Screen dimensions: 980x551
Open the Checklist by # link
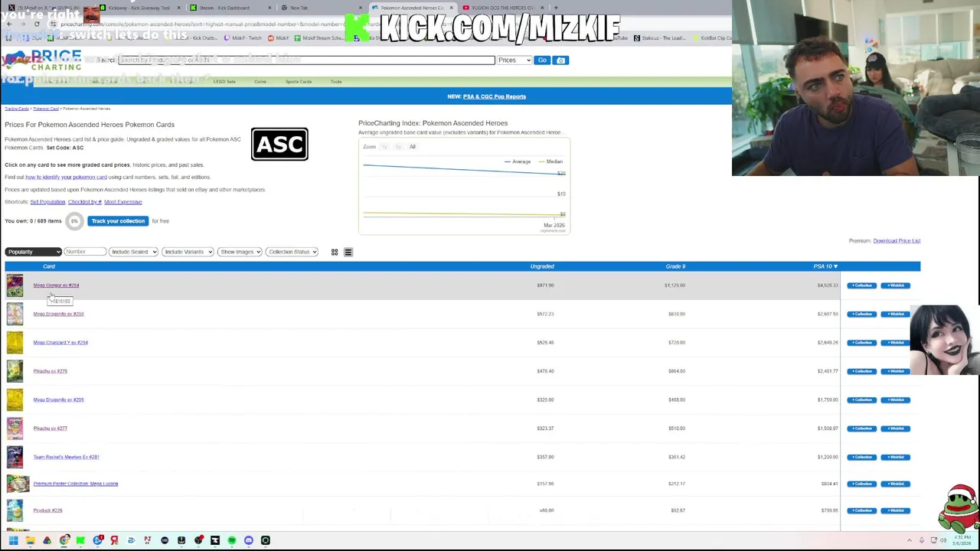tap(84, 202)
